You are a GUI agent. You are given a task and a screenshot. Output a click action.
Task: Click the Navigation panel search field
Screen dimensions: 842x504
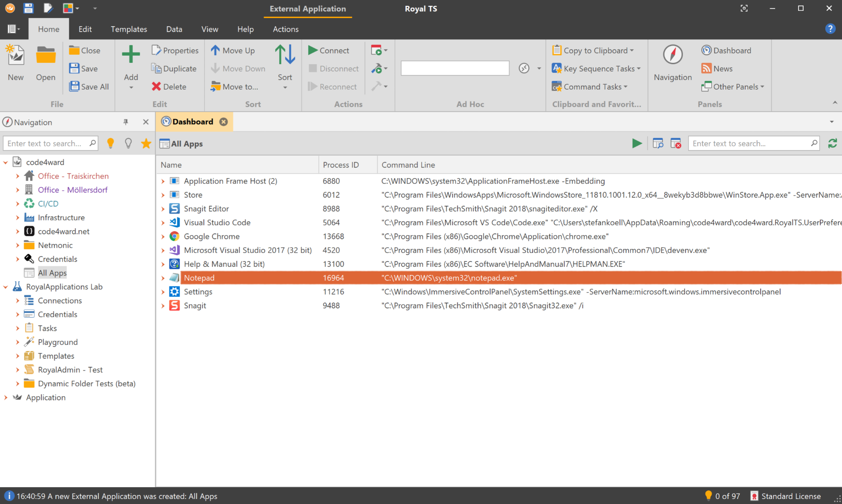click(50, 143)
